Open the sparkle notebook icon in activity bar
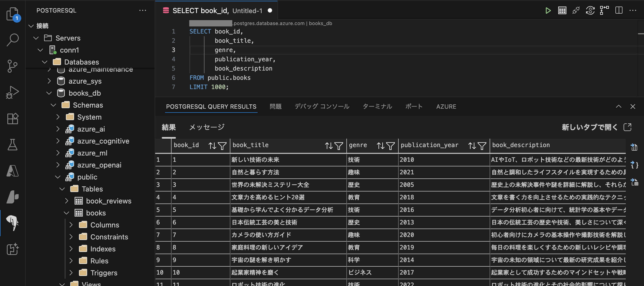The height and width of the screenshot is (286, 644). [x=13, y=249]
